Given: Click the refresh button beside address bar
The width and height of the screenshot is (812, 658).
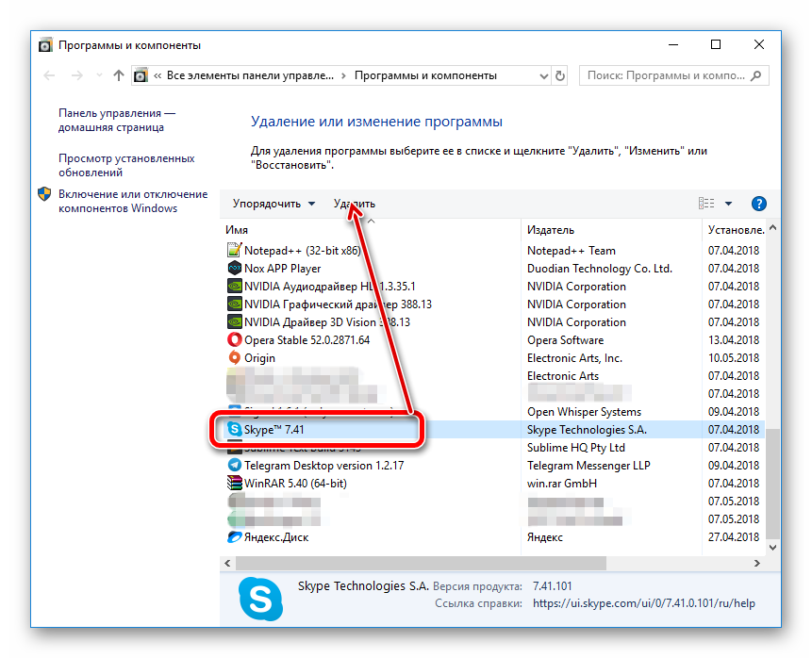Looking at the screenshot, I should (x=560, y=75).
